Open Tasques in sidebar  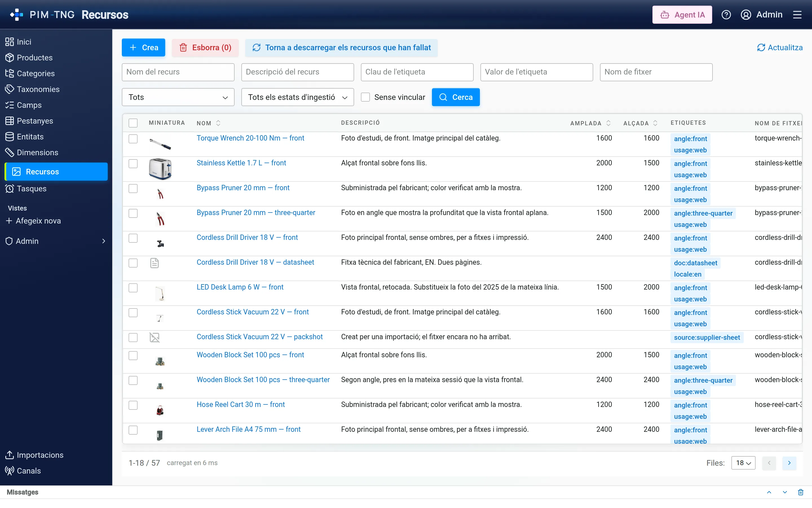point(32,189)
